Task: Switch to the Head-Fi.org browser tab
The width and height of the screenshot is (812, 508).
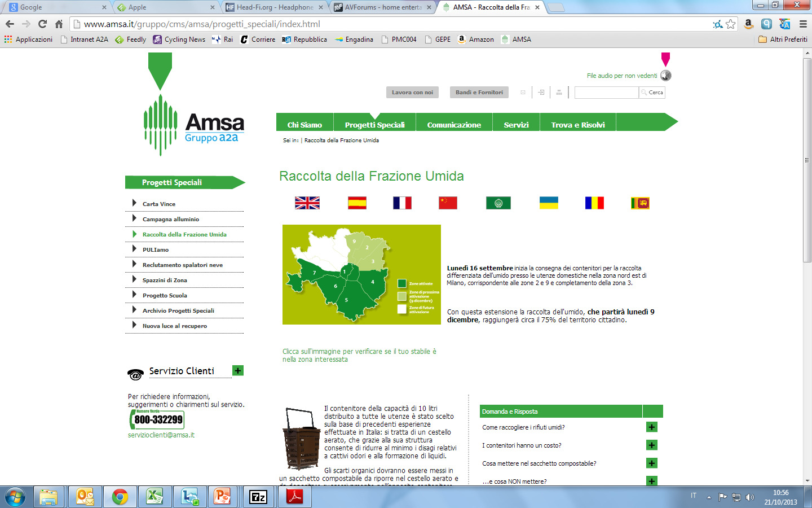Action: click(x=275, y=7)
